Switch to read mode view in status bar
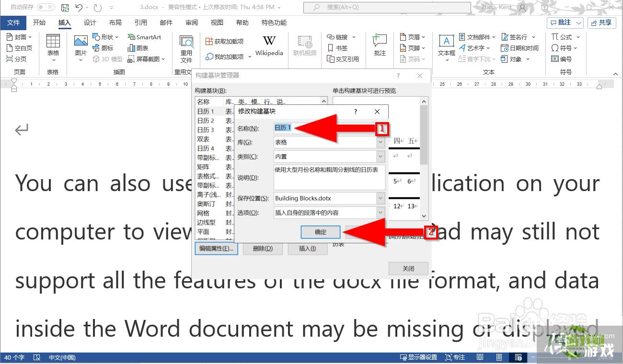This screenshot has width=623, height=364. click(480, 357)
